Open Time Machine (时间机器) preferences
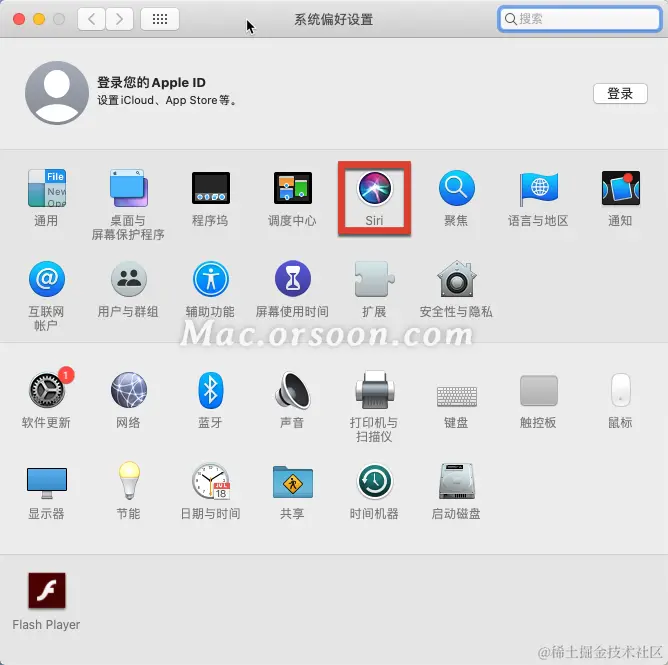The width and height of the screenshot is (668, 665). click(x=374, y=481)
